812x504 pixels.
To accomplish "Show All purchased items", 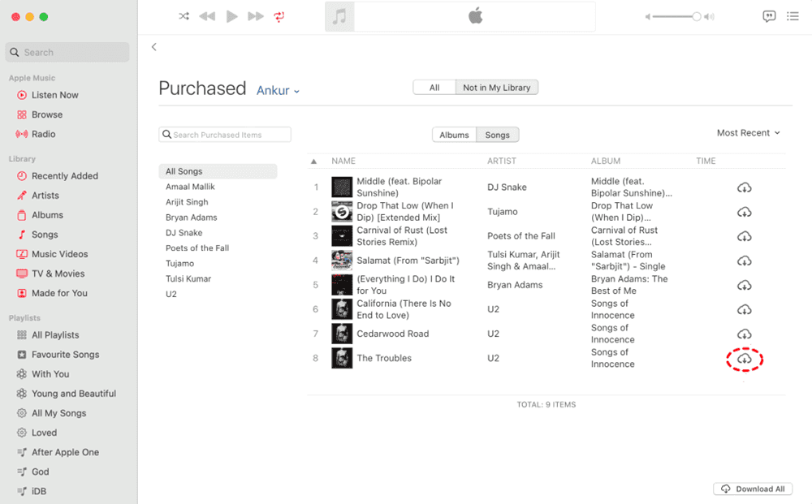I will 434,88.
